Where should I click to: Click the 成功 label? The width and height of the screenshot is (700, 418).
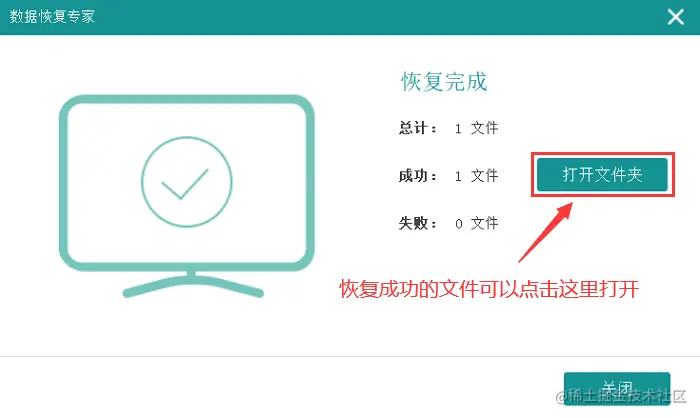(x=417, y=176)
